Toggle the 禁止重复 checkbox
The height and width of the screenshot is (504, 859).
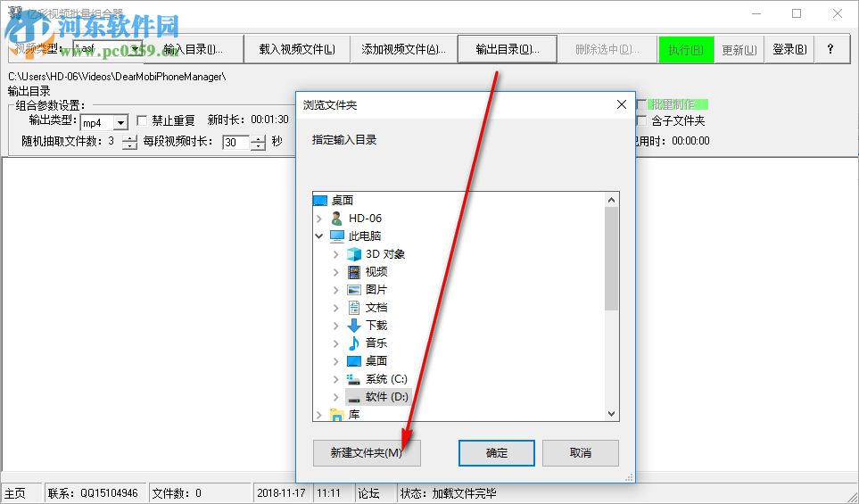pyautogui.click(x=142, y=120)
